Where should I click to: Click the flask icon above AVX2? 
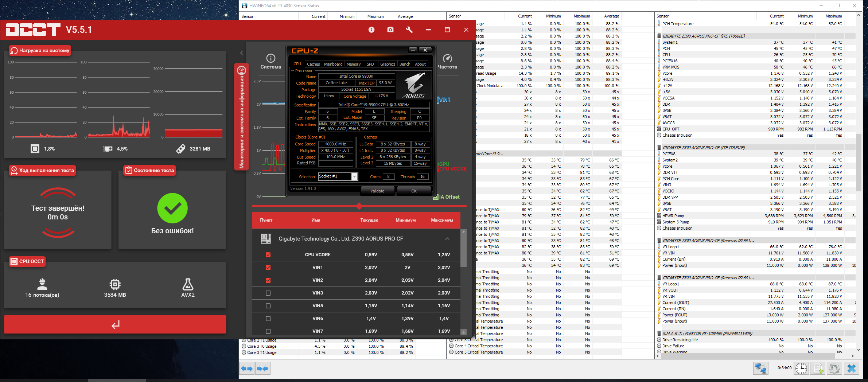[x=188, y=284]
